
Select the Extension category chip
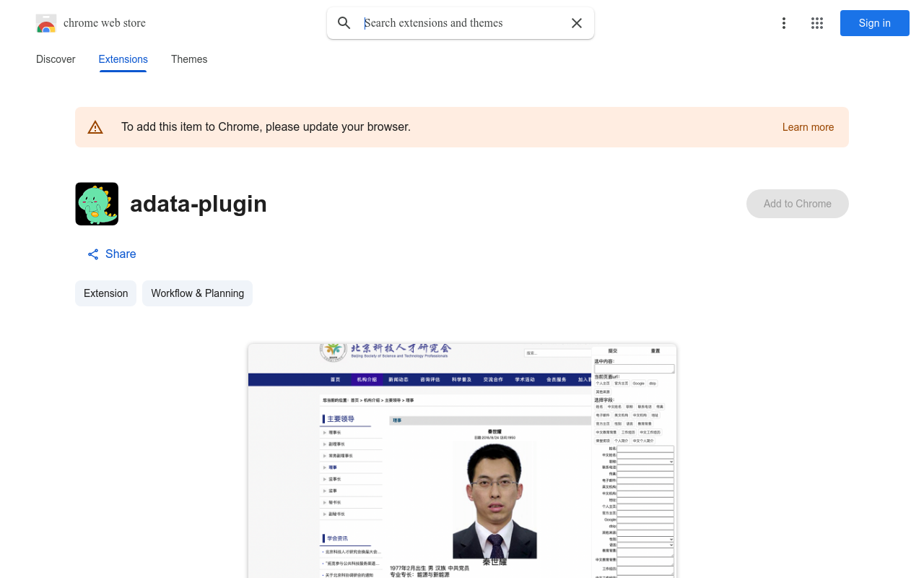pos(105,293)
